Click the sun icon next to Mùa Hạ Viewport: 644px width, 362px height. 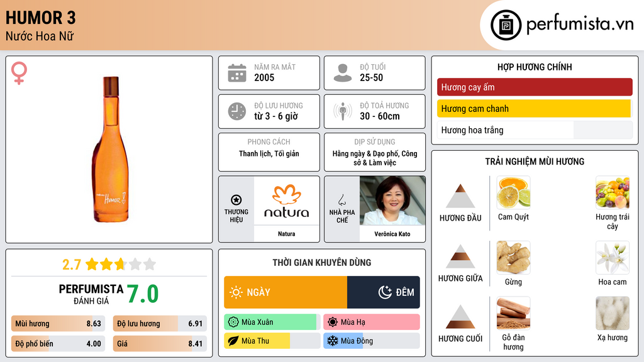click(x=333, y=322)
